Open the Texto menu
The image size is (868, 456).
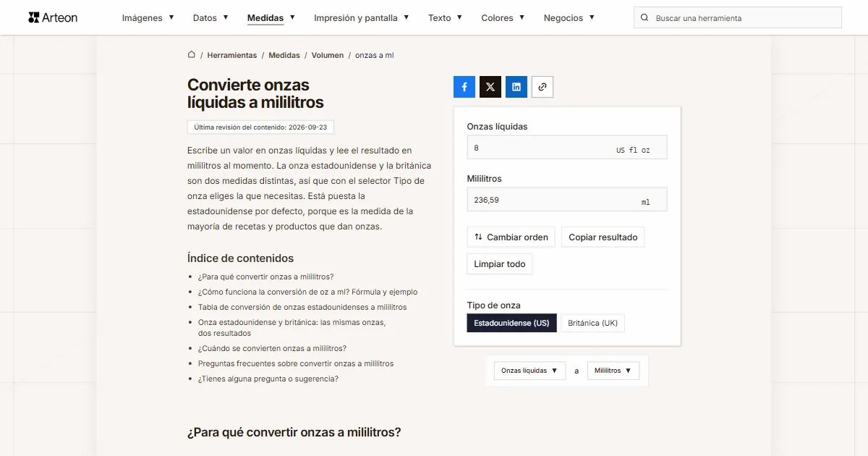[x=446, y=17]
